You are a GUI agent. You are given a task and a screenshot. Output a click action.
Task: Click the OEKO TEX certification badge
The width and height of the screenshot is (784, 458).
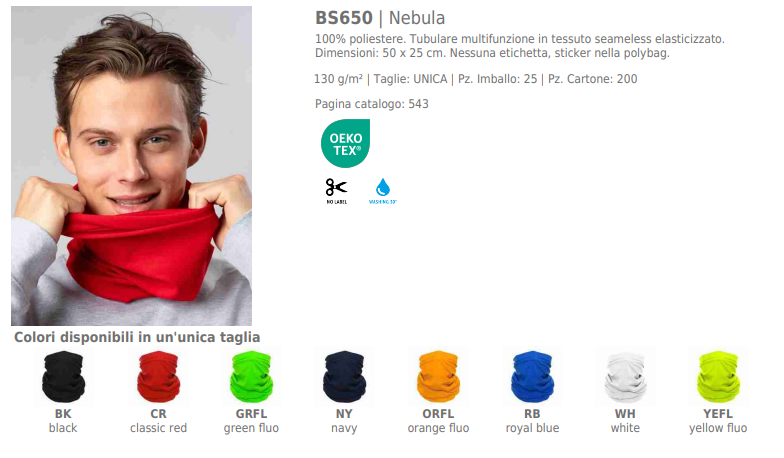click(346, 143)
